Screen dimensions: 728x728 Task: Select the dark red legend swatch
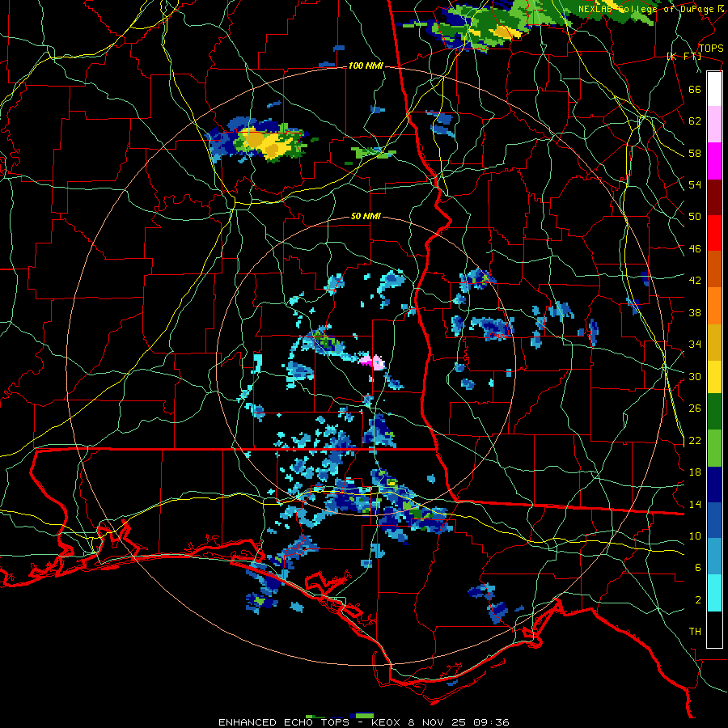(x=714, y=197)
